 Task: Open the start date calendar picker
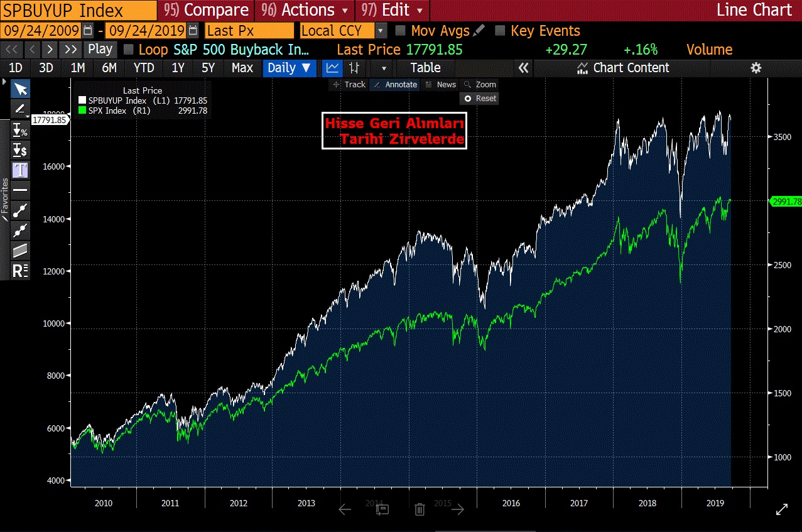[88, 31]
